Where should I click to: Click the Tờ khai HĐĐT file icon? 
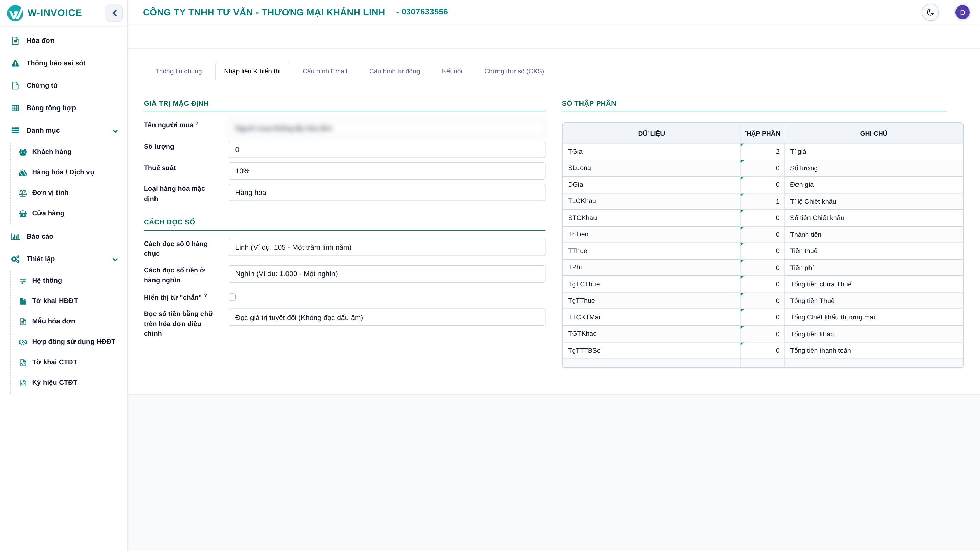point(23,301)
